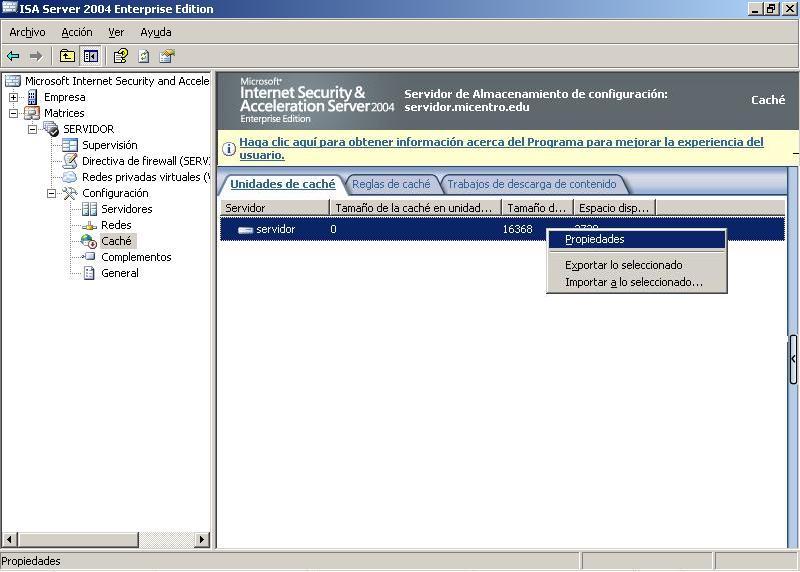Screen dimensions: 800x572
Task: Click the Refresh toolbar icon
Action: pos(144,56)
